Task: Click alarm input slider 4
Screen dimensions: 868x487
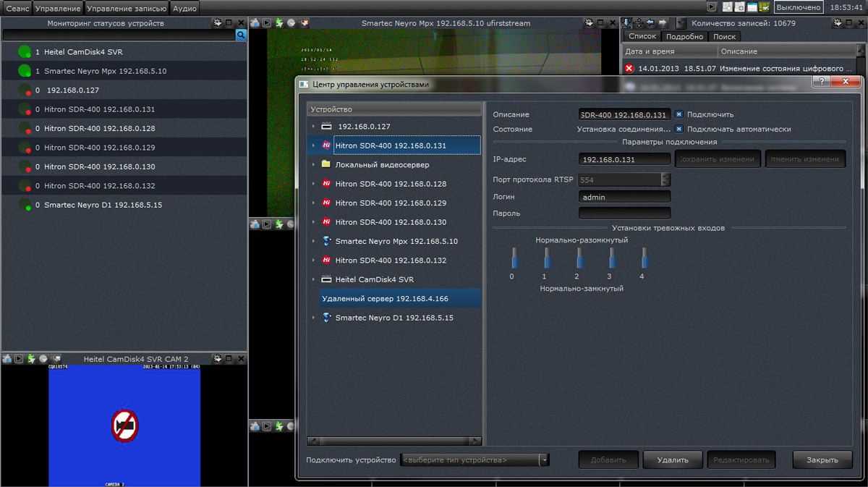Action: tap(644, 258)
